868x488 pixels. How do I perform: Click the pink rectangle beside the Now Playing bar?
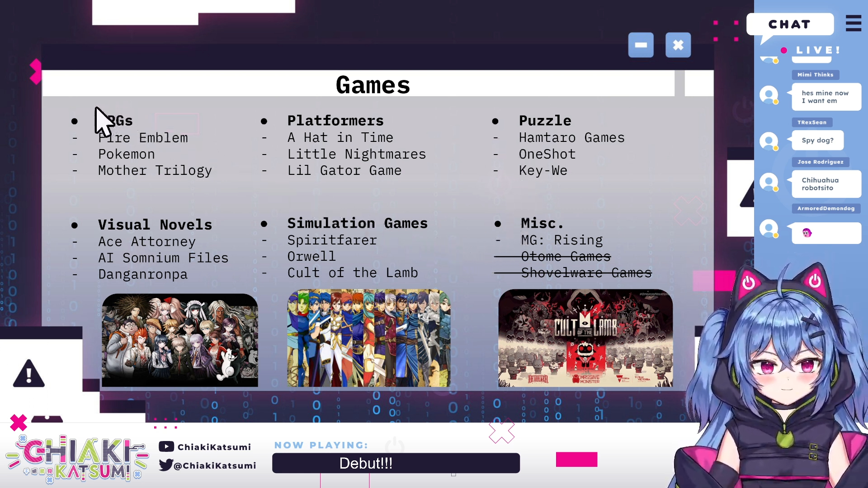click(x=576, y=460)
